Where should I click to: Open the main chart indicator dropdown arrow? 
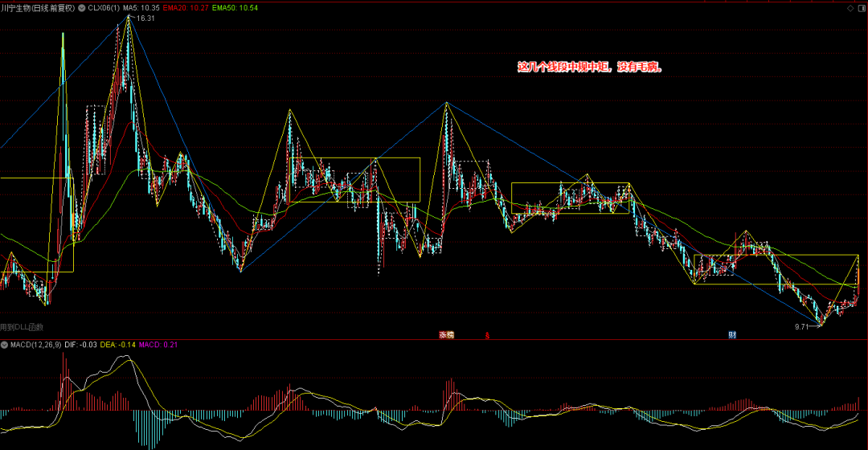[82, 8]
